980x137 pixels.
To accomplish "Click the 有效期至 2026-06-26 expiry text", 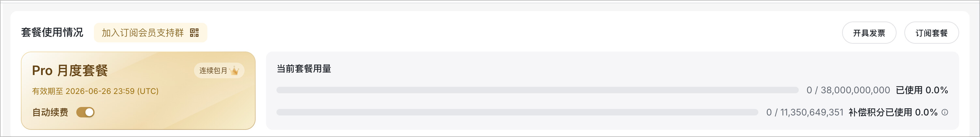I will coord(95,91).
